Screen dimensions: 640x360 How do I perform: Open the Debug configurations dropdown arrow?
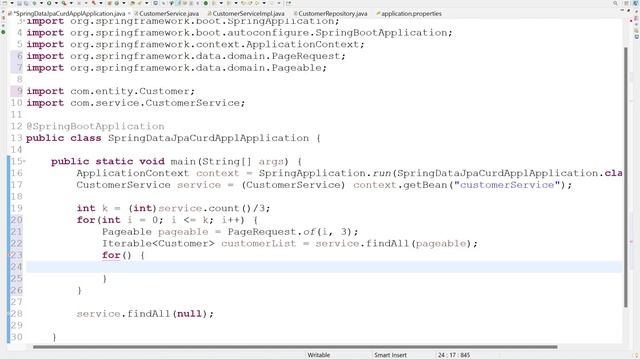tap(41, 3)
